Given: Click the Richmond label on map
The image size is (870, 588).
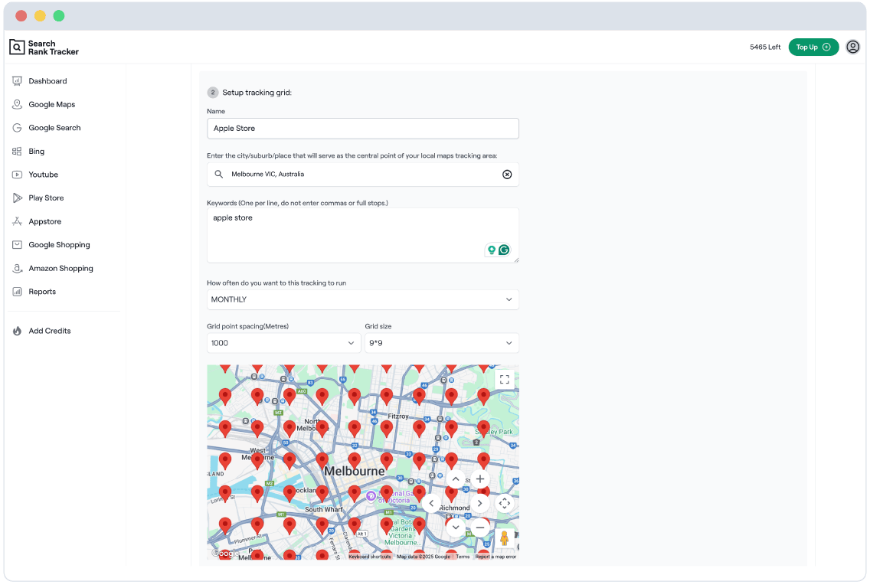Looking at the screenshot, I should tap(454, 508).
